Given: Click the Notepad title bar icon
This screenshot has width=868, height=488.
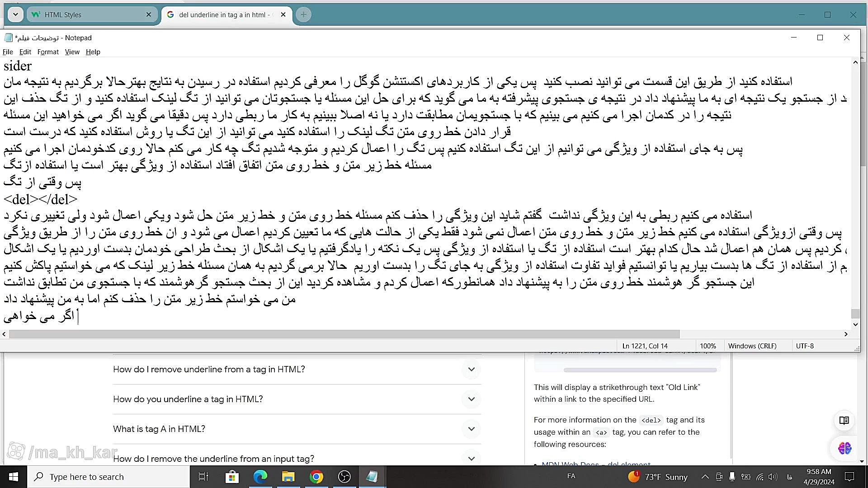Looking at the screenshot, I should coord(8,38).
